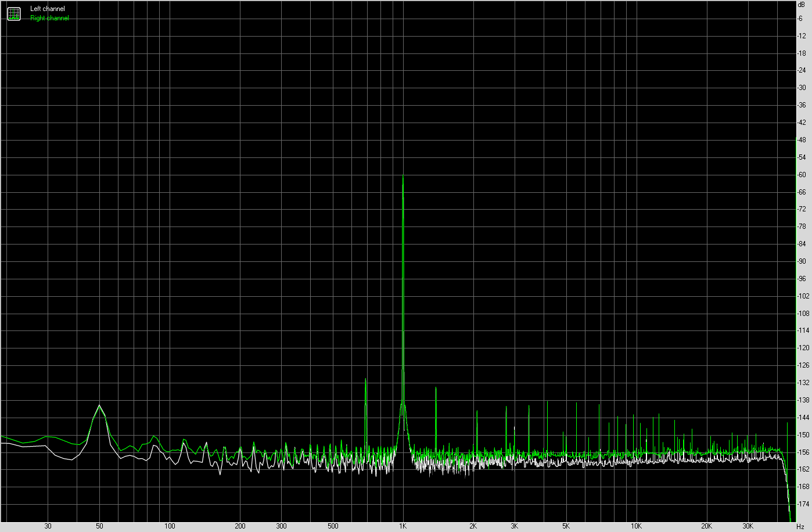The height and width of the screenshot is (532, 812).
Task: Click the '20K' frequency axis label
Action: [706, 527]
